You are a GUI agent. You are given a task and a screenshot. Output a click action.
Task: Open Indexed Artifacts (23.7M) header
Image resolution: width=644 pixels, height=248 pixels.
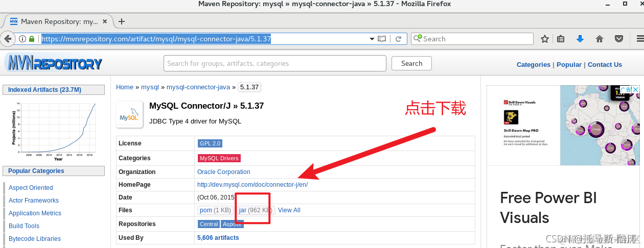click(x=54, y=90)
